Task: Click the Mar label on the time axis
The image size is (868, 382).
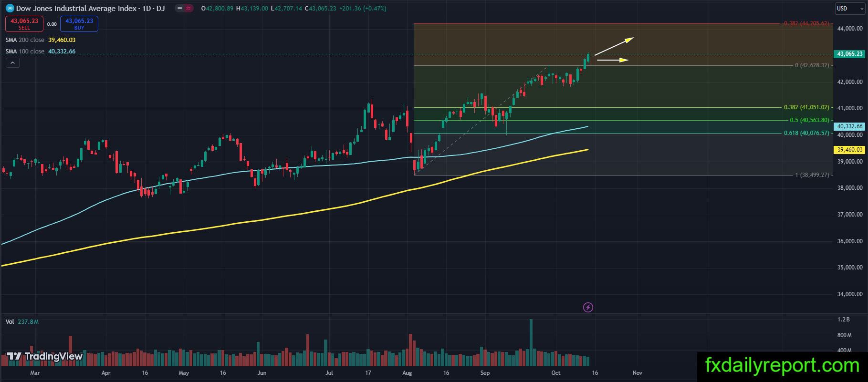Action: (35, 373)
